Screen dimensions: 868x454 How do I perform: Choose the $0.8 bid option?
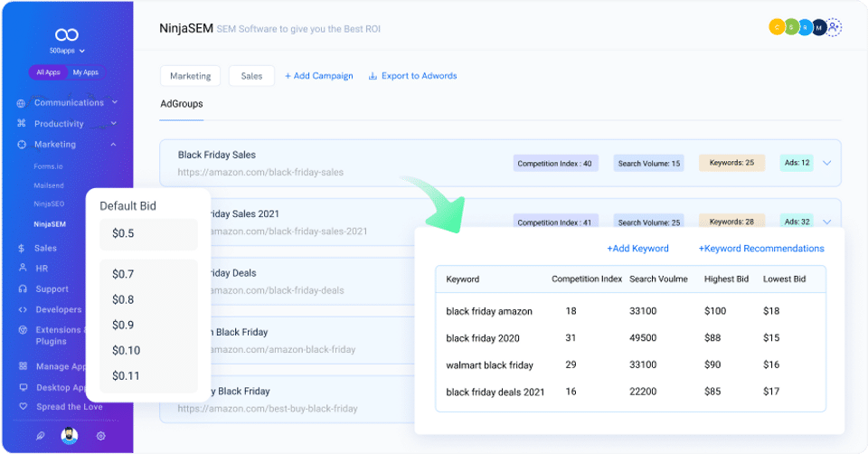123,299
